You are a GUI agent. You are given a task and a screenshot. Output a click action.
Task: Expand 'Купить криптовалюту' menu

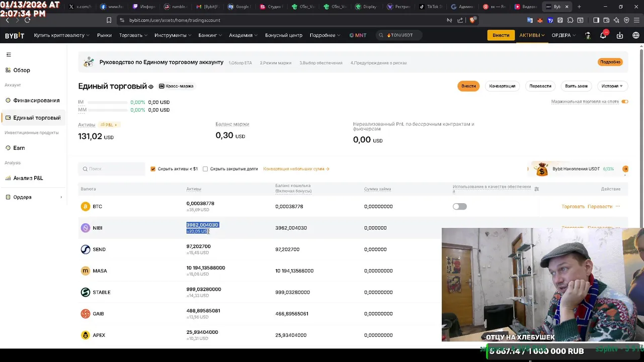click(x=62, y=35)
